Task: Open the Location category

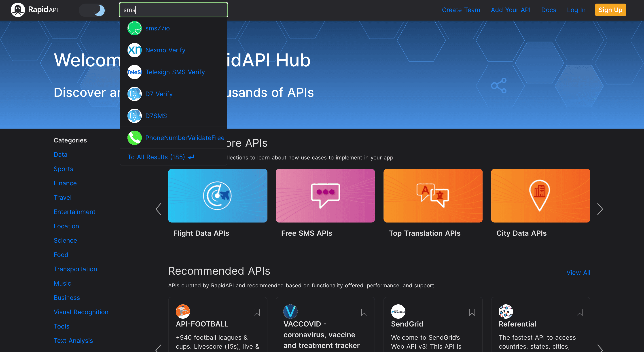Action: tap(66, 226)
